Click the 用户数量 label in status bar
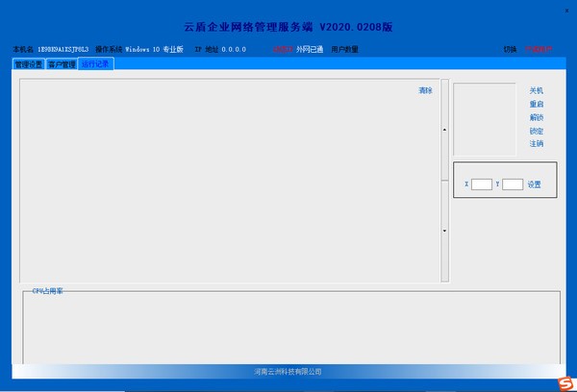The width and height of the screenshot is (577, 392). tap(345, 49)
